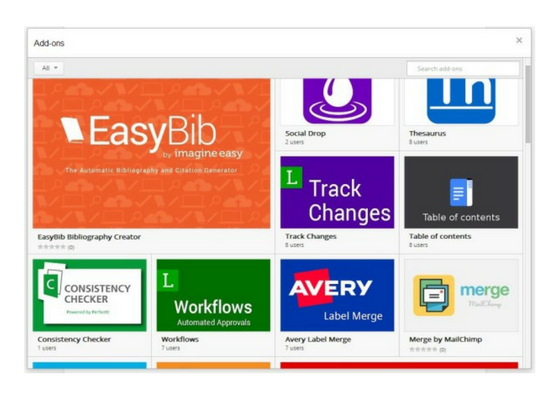
Task: Click the Add-ons dialog title
Action: click(x=49, y=43)
